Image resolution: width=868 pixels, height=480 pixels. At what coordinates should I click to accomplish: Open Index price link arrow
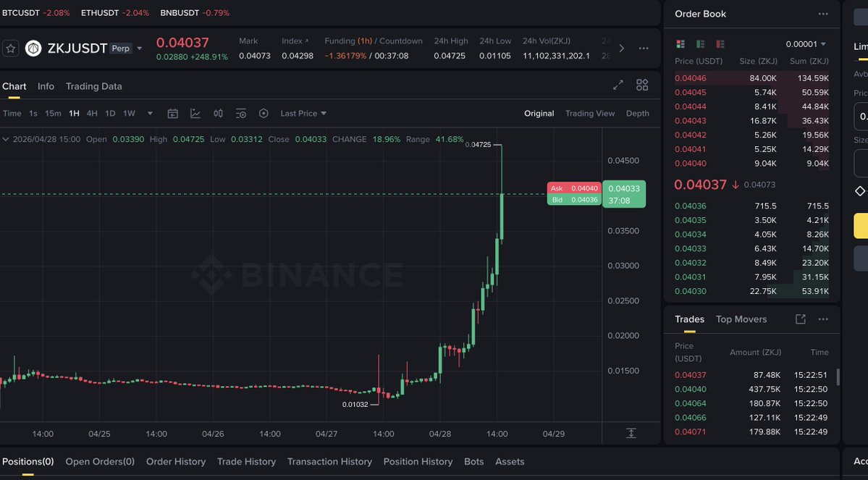307,41
